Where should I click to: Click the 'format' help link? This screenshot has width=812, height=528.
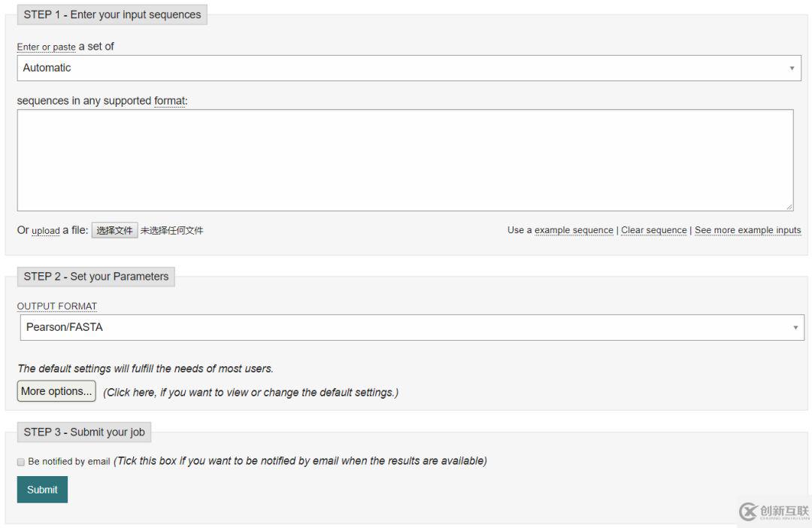coord(169,101)
